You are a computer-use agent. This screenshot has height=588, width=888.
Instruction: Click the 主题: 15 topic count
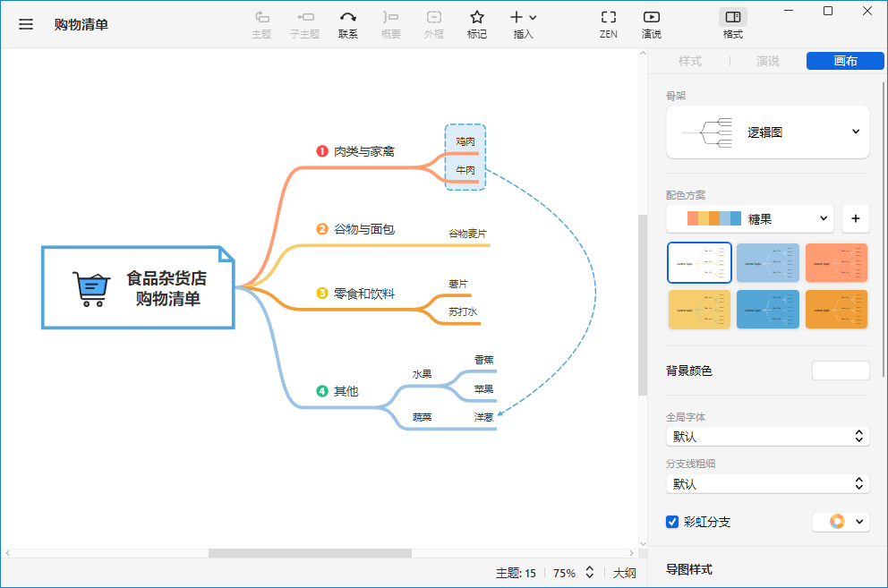click(516, 574)
